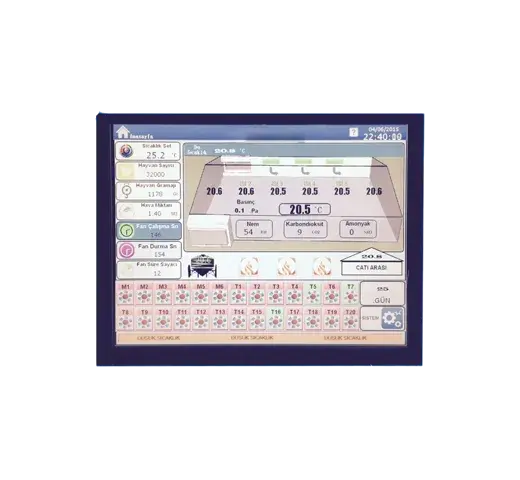Open the Amonyak reading box
Screen dimensions: 520x480
click(358, 229)
